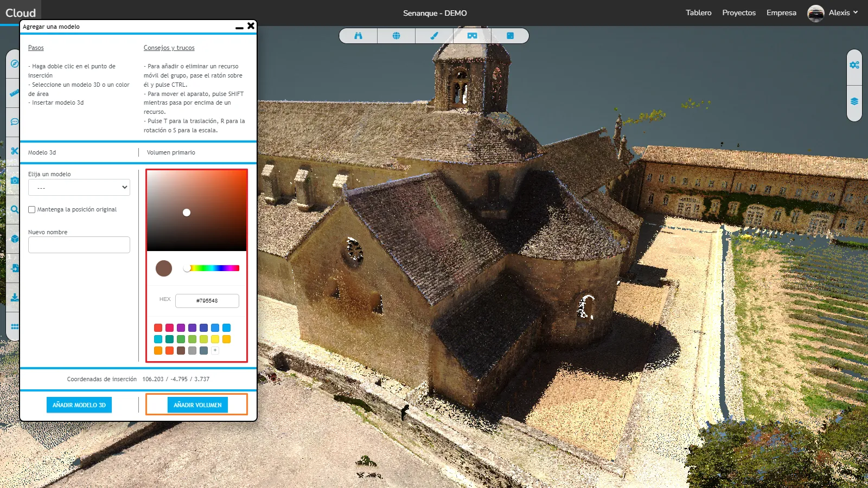Click the download icon in left sidebar
This screenshot has width=868, height=488.
point(15,297)
